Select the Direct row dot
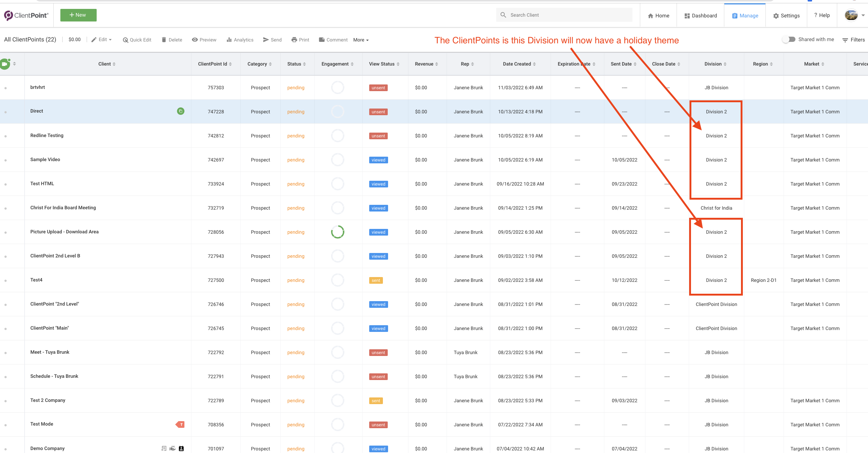The image size is (868, 453). tap(6, 112)
